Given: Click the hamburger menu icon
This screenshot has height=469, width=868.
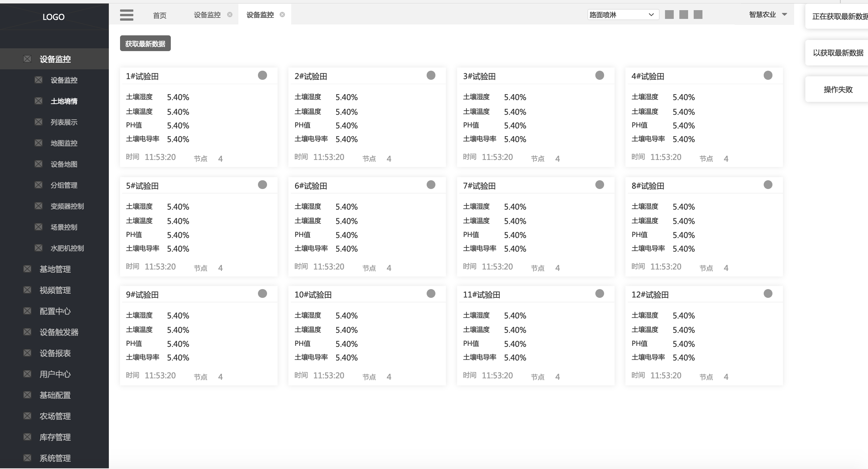Looking at the screenshot, I should point(126,15).
